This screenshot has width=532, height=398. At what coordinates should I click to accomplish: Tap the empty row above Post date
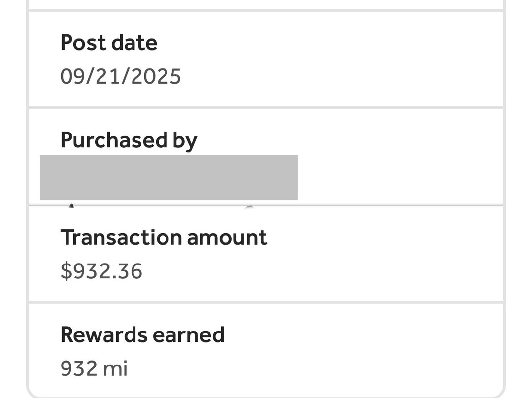(x=266, y=4)
